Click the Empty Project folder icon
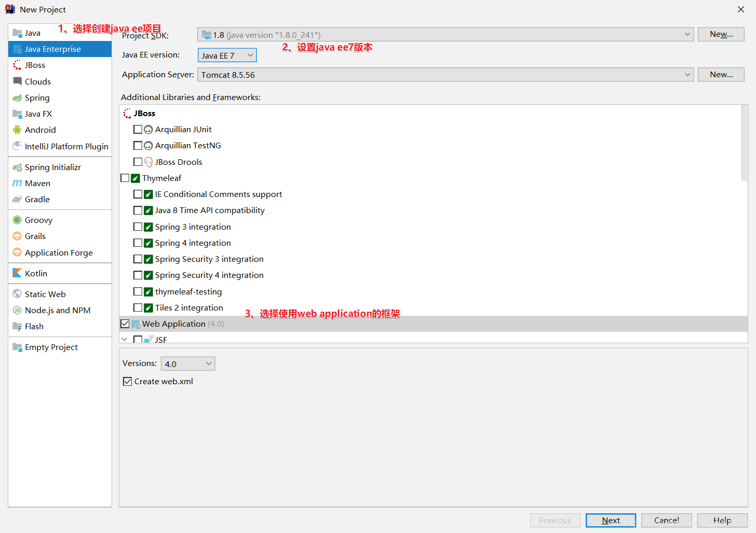The height and width of the screenshot is (533, 756). pyautogui.click(x=17, y=347)
